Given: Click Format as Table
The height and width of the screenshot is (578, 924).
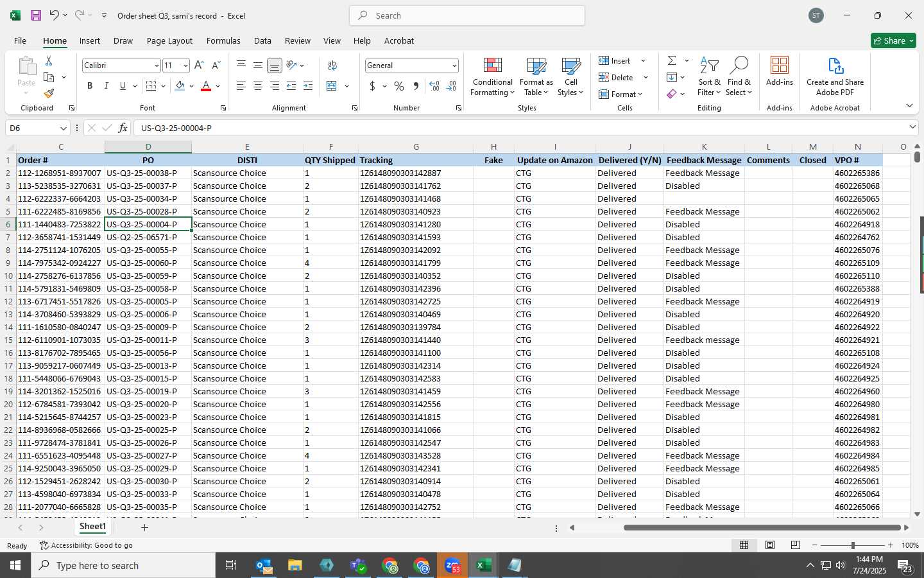Looking at the screenshot, I should 536,76.
